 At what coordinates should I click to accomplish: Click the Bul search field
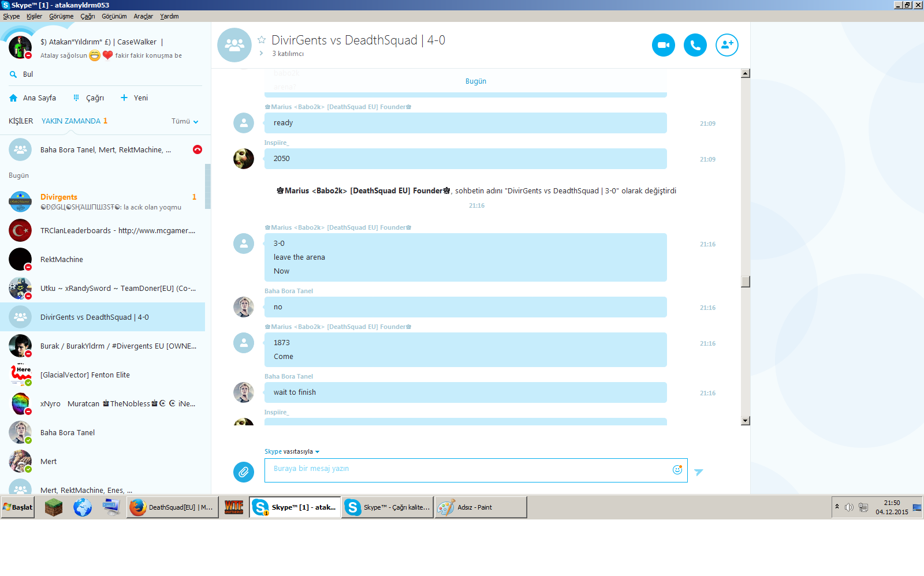105,74
